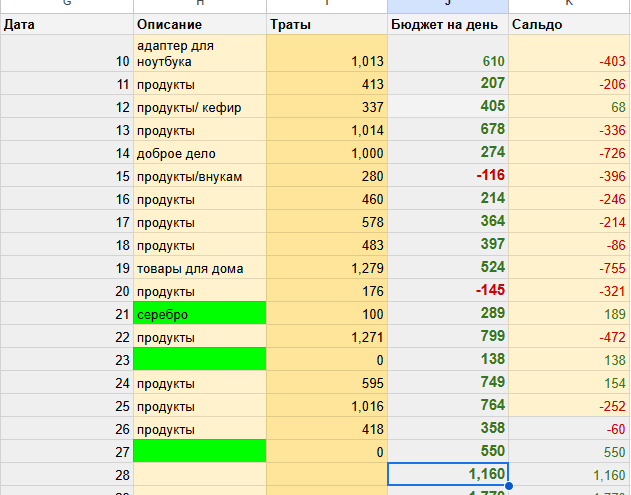Click empty description cell for date 28
The image size is (631, 495).
200,474
